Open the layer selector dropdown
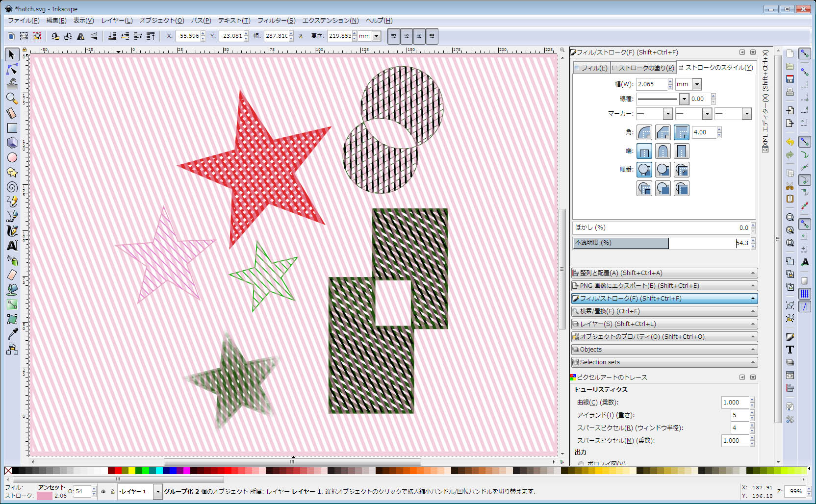The width and height of the screenshot is (816, 504). tap(158, 491)
